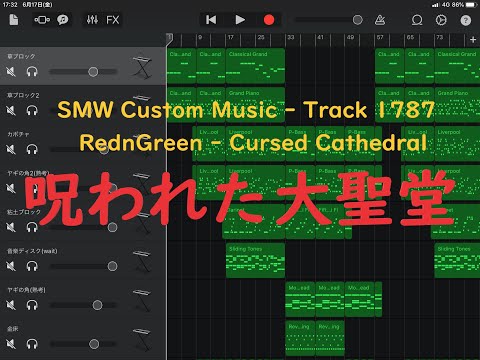The width and height of the screenshot is (480, 360).
Task: Adjust 金床 track volume slider
Action: (x=94, y=344)
